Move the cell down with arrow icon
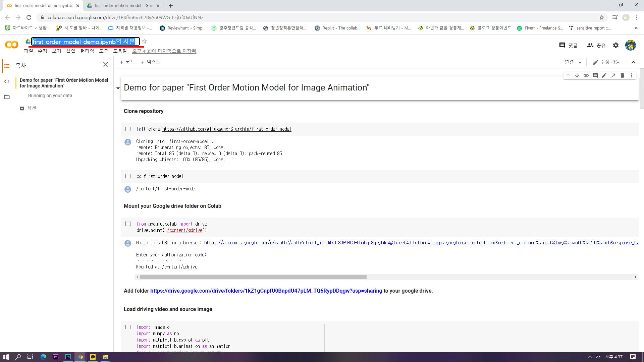The width and height of the screenshot is (644, 362). coord(577,75)
